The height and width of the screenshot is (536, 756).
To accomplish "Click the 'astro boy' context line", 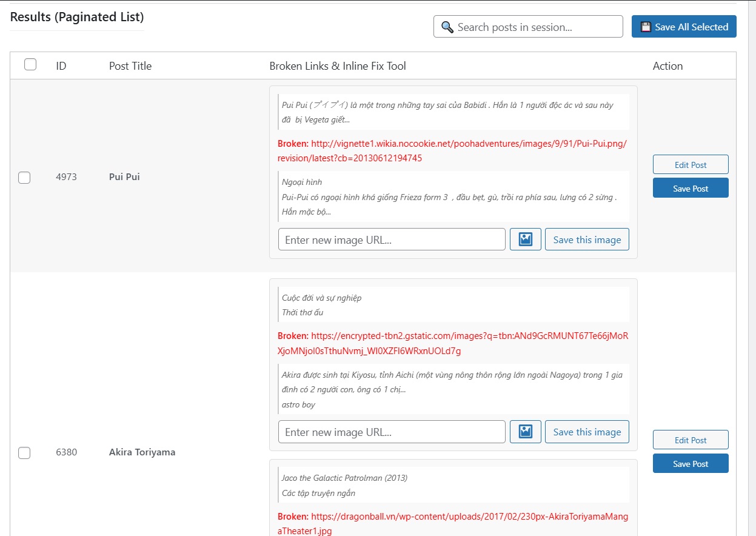I will pos(298,404).
